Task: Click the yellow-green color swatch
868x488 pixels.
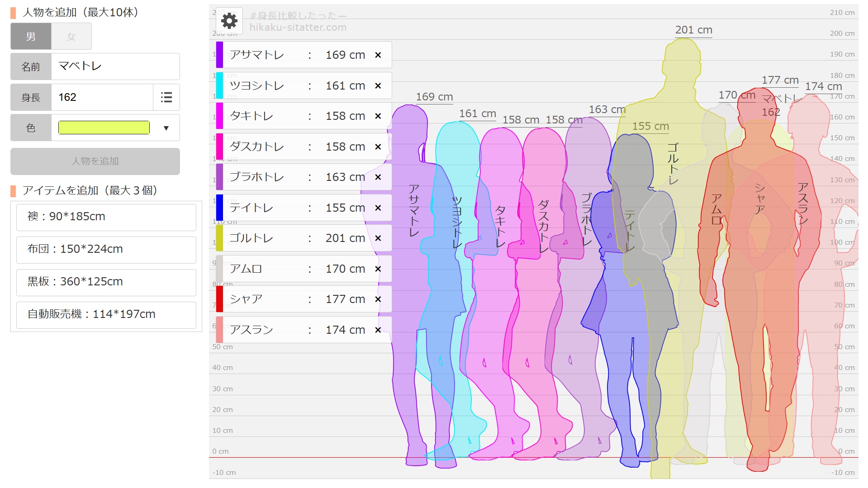Action: (x=104, y=128)
